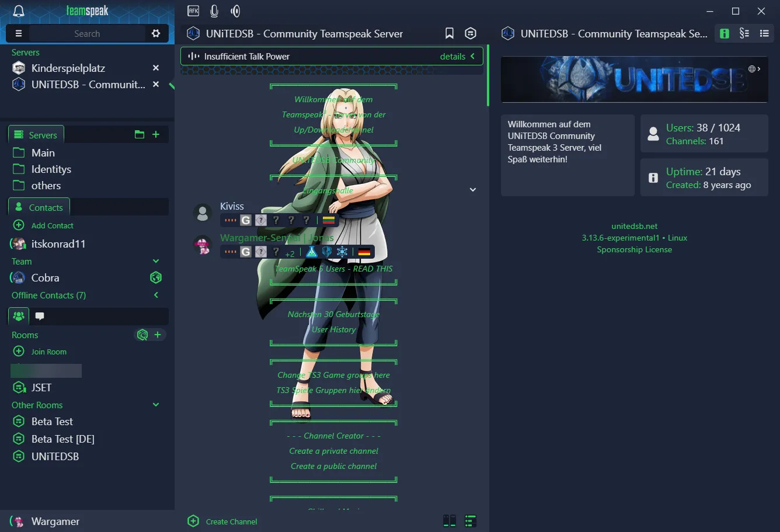This screenshot has width=780, height=532.
Task: Mute the microphone
Action: [214, 11]
